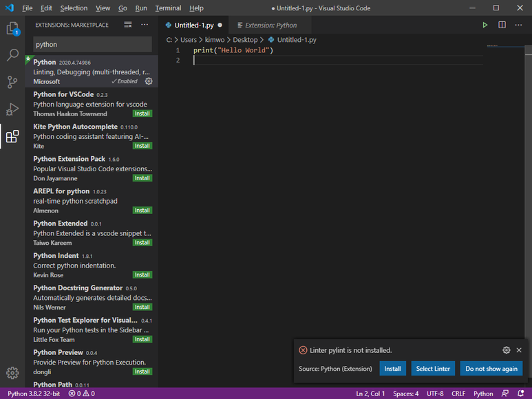532x399 pixels.
Task: Install Python Docstring Generator extension
Action: [142, 307]
